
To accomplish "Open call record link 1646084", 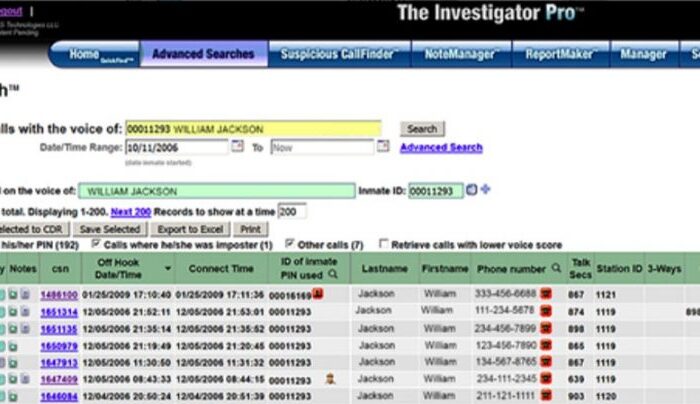I will [x=59, y=396].
